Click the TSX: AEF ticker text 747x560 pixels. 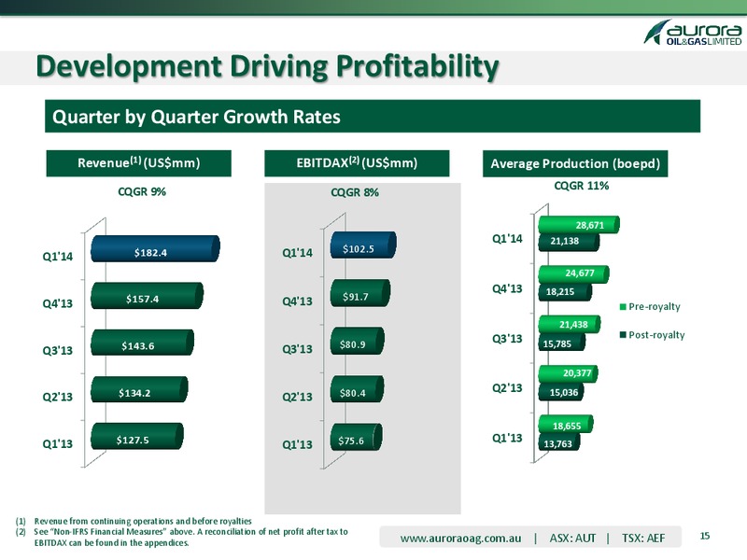(x=643, y=539)
